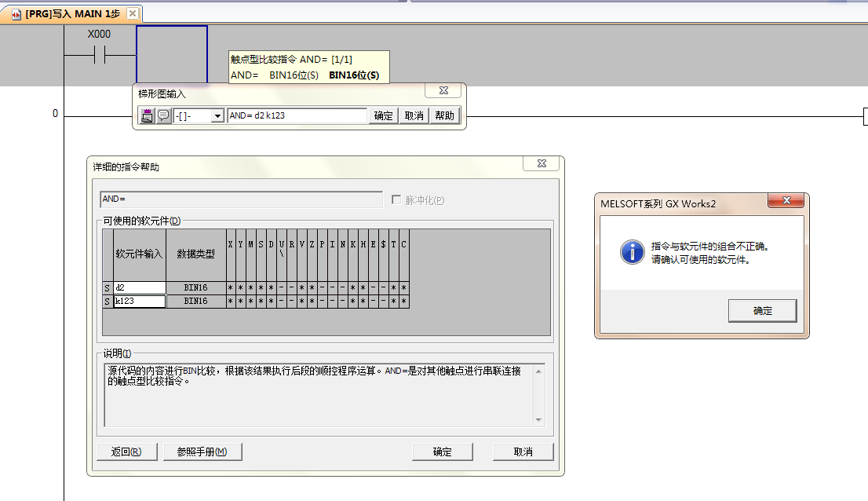
Task: Click the X000 contact symbol on the ladder
Action: 99,57
